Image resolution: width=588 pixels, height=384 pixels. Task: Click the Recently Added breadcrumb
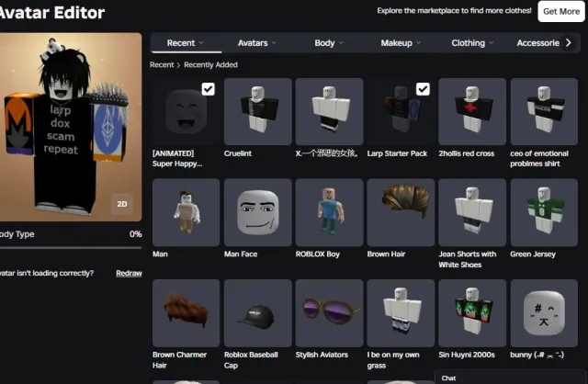pyautogui.click(x=210, y=64)
